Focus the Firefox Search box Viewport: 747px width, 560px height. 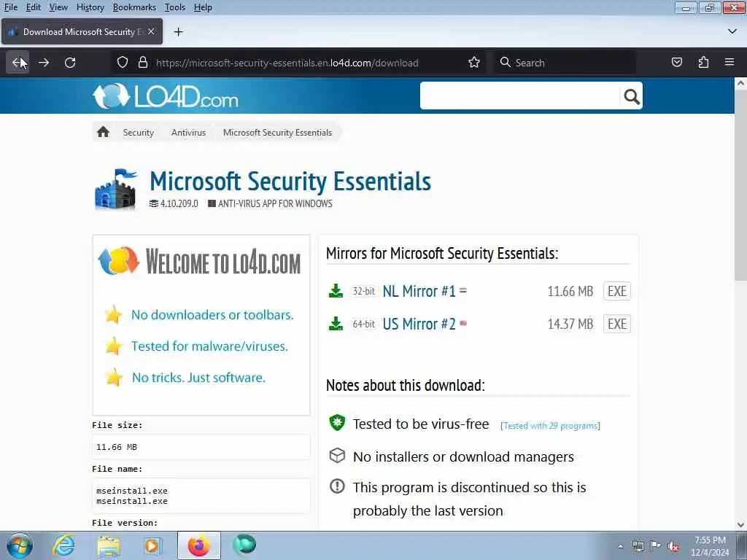(564, 63)
